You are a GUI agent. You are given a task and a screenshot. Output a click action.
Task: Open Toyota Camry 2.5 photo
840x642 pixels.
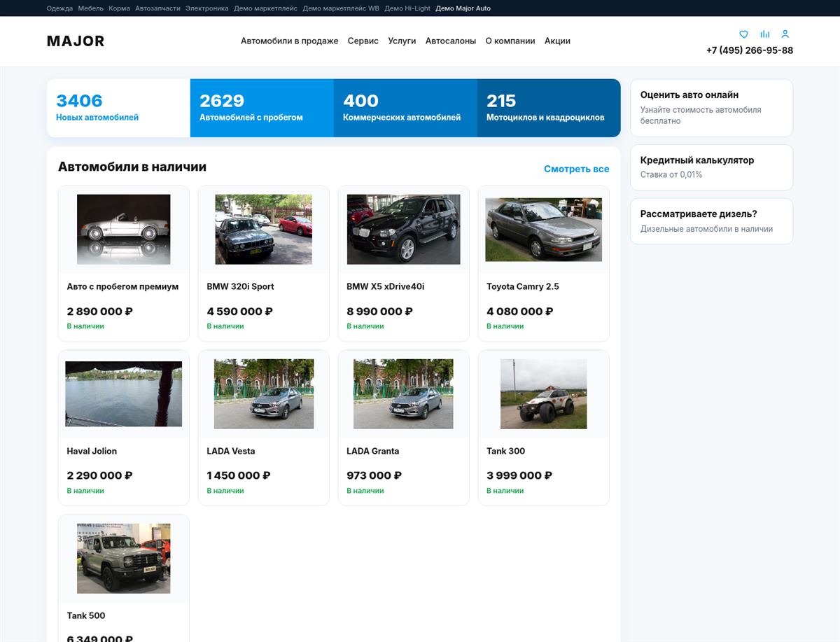click(x=544, y=230)
